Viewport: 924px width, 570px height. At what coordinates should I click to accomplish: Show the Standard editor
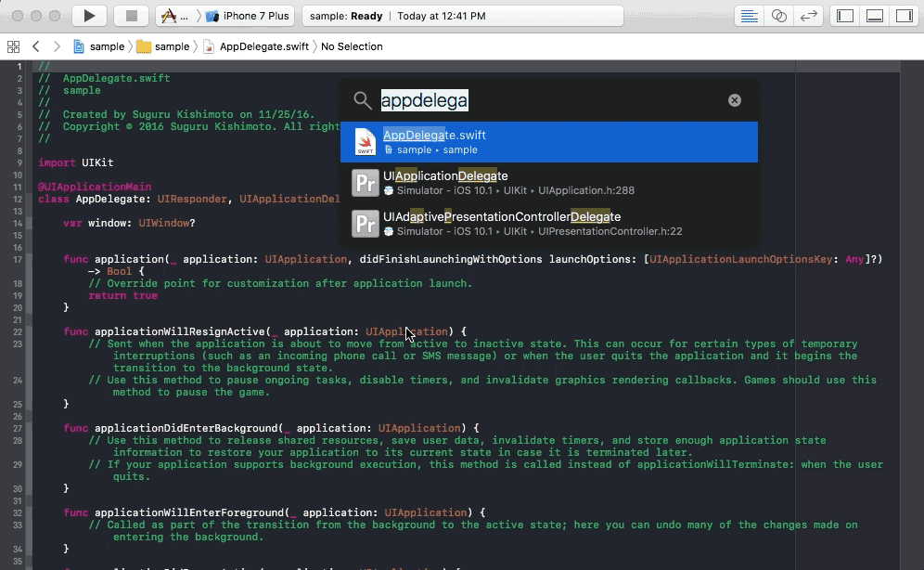(x=749, y=16)
